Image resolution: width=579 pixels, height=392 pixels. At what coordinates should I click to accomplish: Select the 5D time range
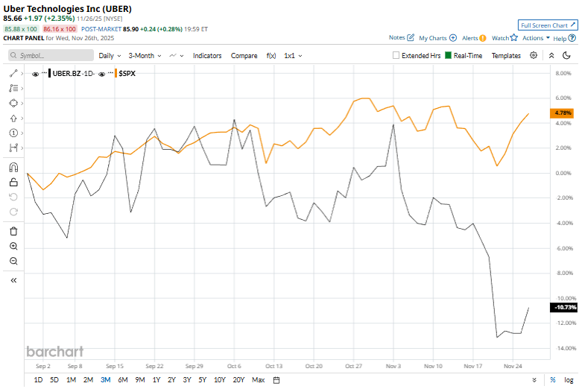54,380
